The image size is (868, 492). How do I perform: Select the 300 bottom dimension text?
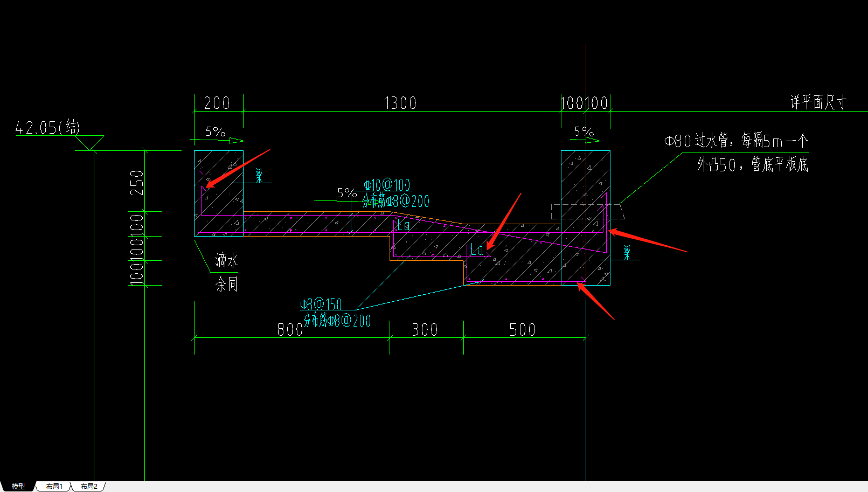coord(425,330)
